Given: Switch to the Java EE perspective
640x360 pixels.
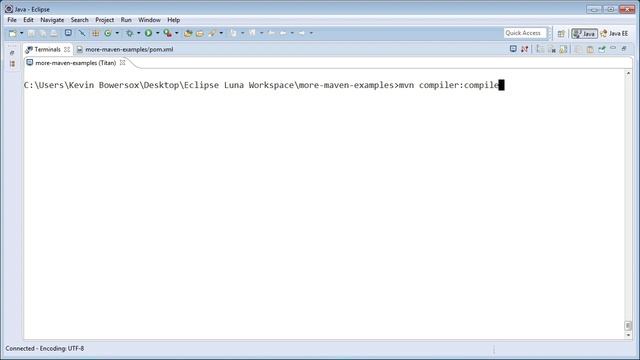Looking at the screenshot, I should tap(614, 33).
